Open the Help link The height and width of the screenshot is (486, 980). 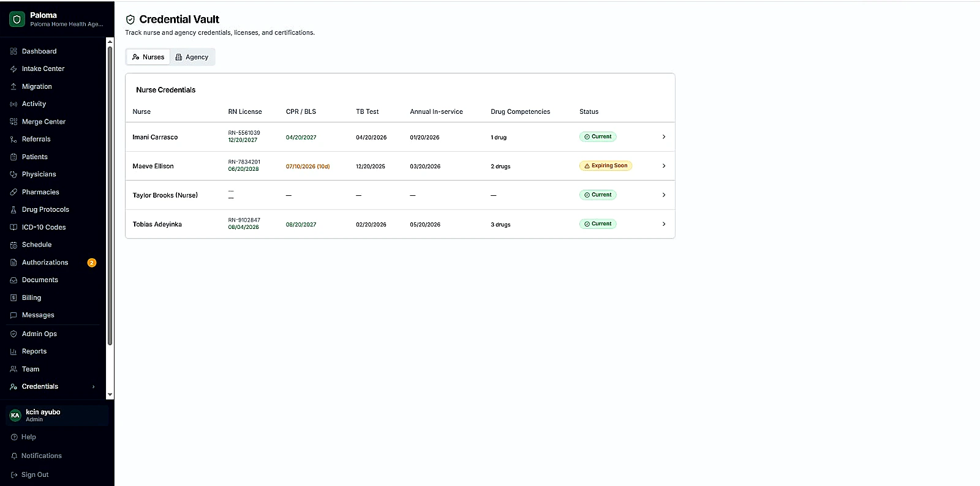pyautogui.click(x=29, y=437)
